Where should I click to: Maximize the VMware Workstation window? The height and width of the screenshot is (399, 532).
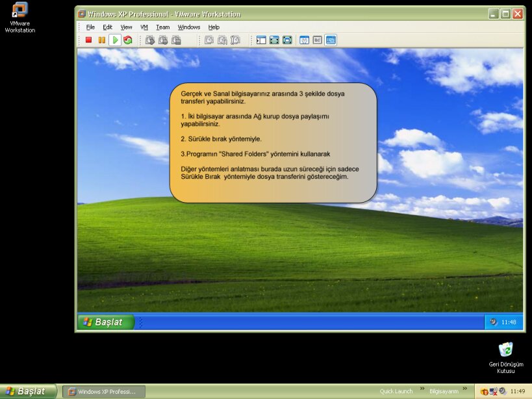[505, 14]
